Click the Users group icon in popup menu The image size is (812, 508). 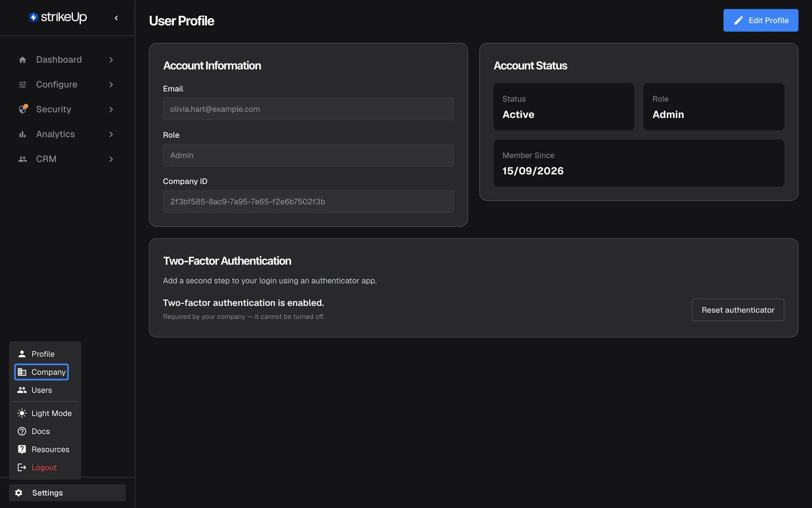tap(22, 390)
